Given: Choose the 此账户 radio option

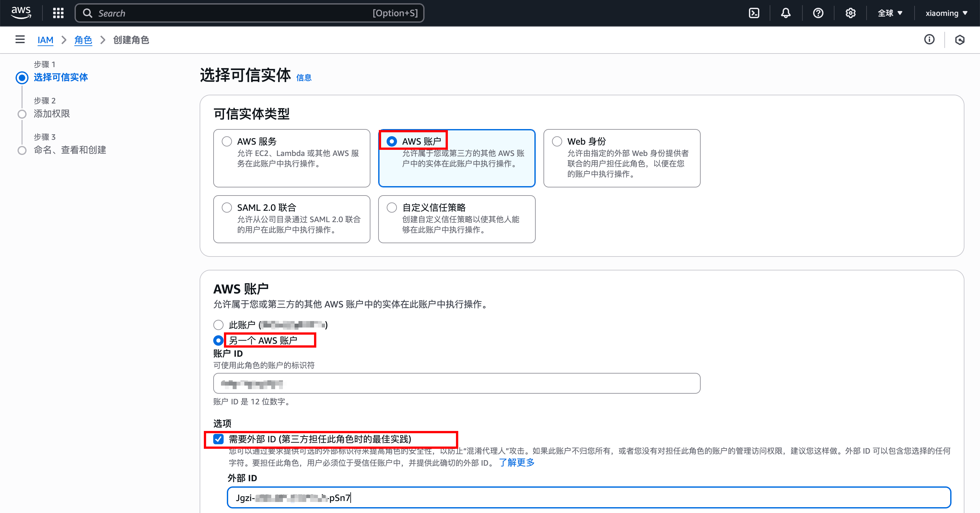Looking at the screenshot, I should 218,325.
